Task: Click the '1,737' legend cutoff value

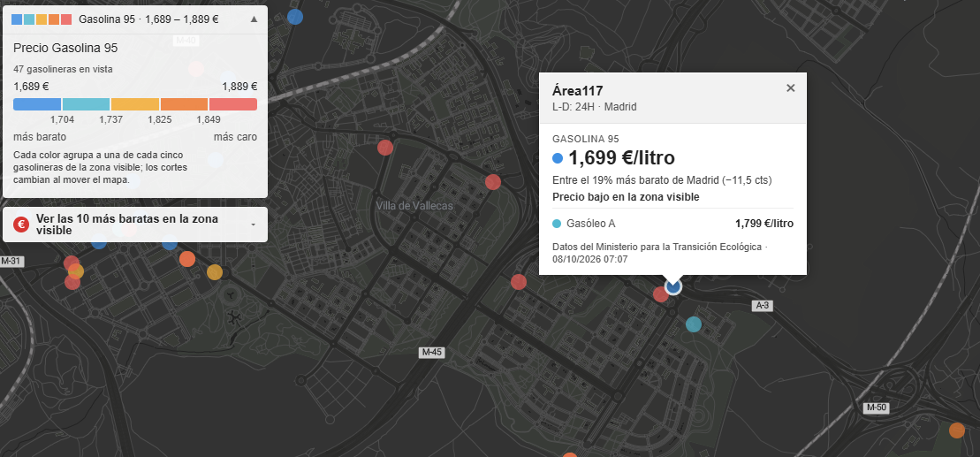Action: click(x=110, y=119)
